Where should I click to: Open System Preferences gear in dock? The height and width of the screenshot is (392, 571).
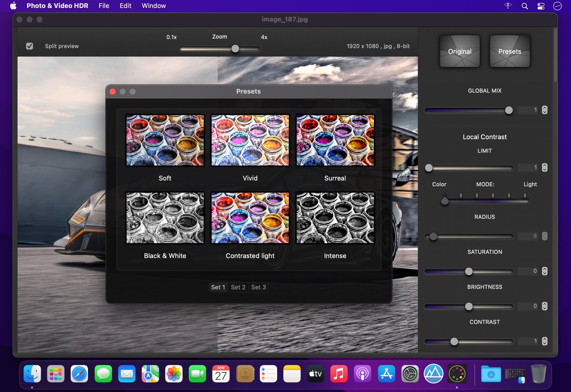410,374
